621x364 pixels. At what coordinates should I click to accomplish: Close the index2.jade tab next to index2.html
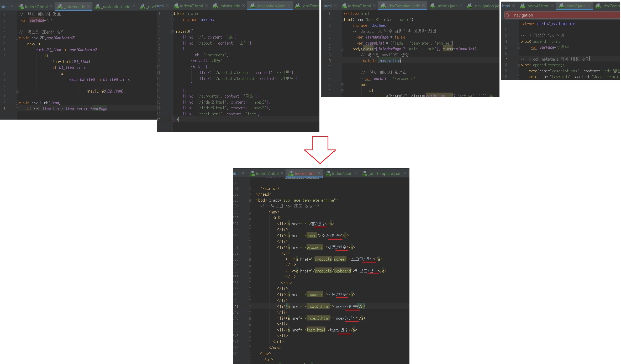tap(356, 173)
